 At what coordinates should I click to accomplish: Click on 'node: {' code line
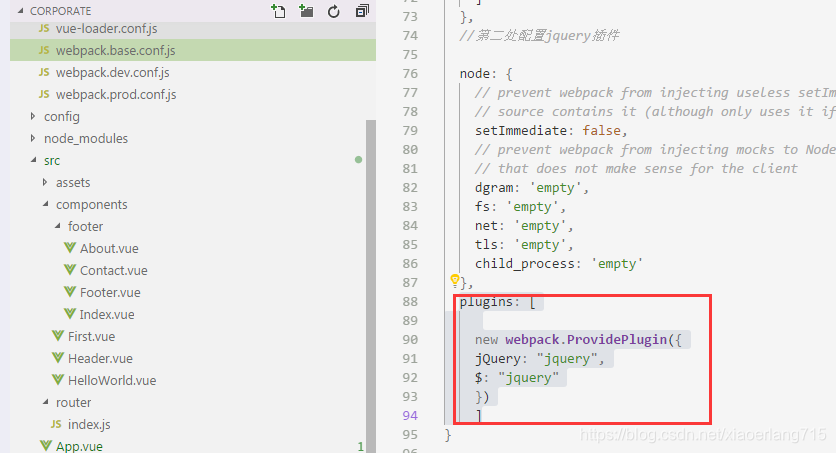[486, 74]
